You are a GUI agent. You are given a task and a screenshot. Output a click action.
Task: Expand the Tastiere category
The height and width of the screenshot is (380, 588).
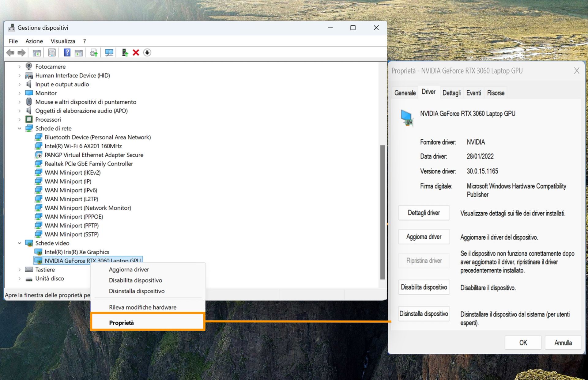click(20, 270)
